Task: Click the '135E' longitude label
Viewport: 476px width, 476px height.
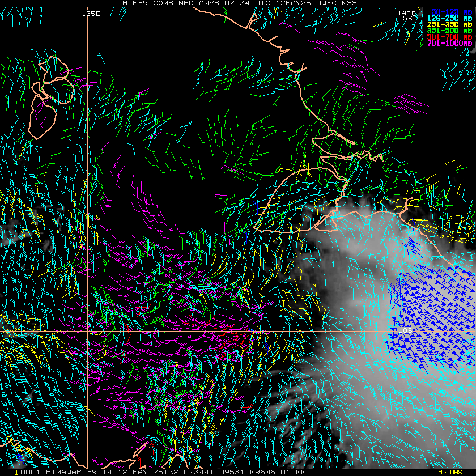Action: point(91,14)
